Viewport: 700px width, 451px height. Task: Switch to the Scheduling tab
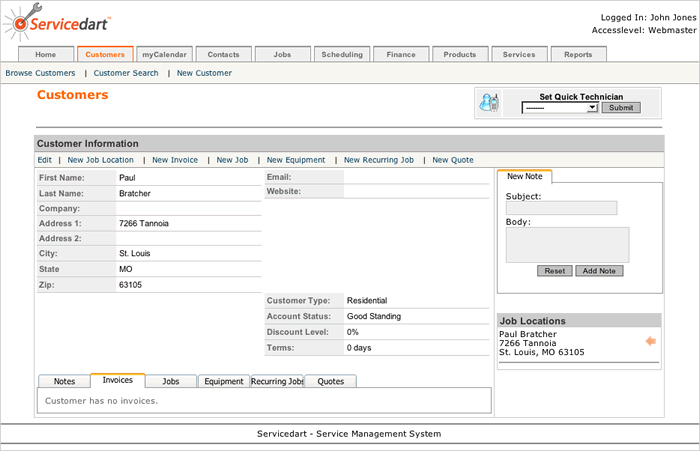(x=341, y=54)
